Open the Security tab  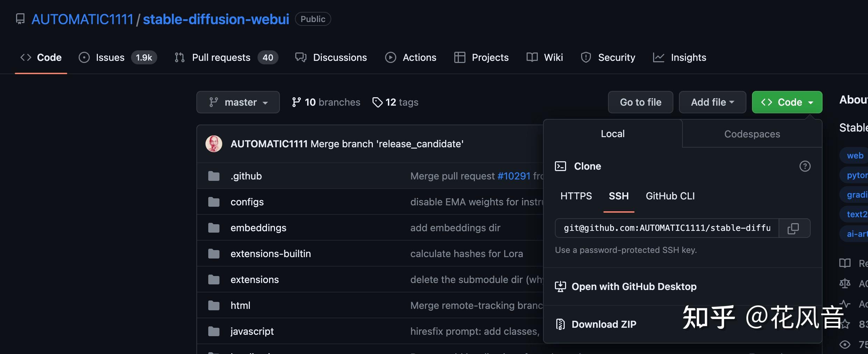point(608,57)
